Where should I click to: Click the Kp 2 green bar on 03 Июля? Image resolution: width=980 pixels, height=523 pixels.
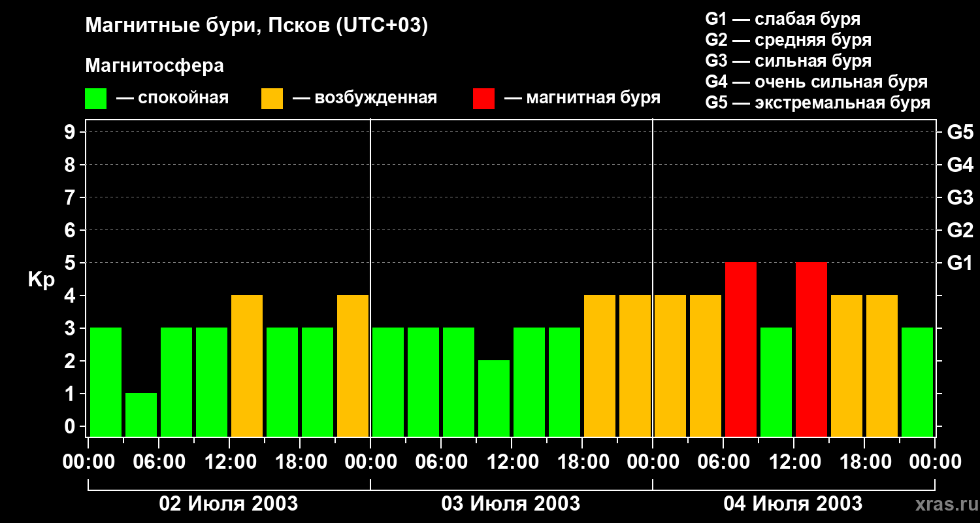[494, 398]
